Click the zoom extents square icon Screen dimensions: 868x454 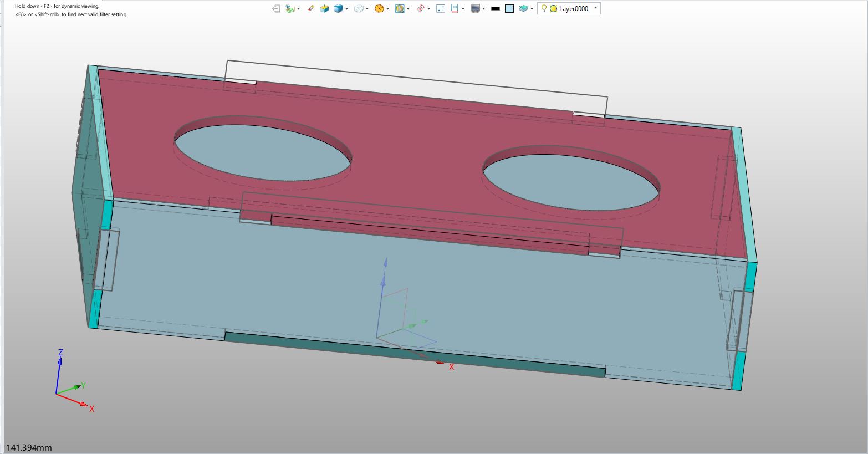441,8
